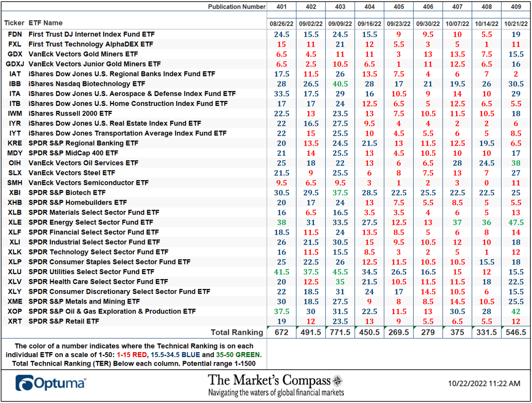Select publication number 401 header
The height and width of the screenshot is (403, 532).
[281, 7]
